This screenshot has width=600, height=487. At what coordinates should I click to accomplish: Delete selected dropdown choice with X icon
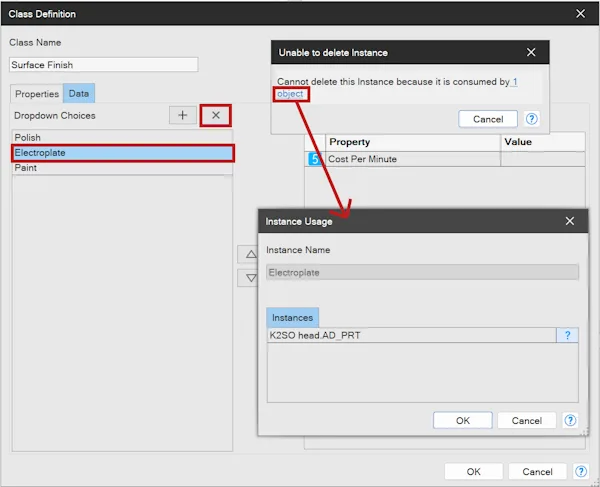click(x=215, y=115)
